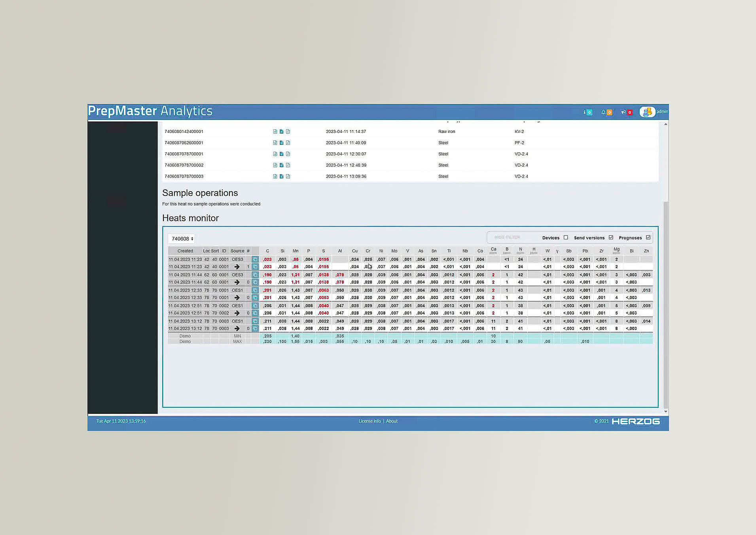756x535 pixels.
Task: Click red ,078 Al value in 11:44 OES3 row
Action: [x=340, y=275]
